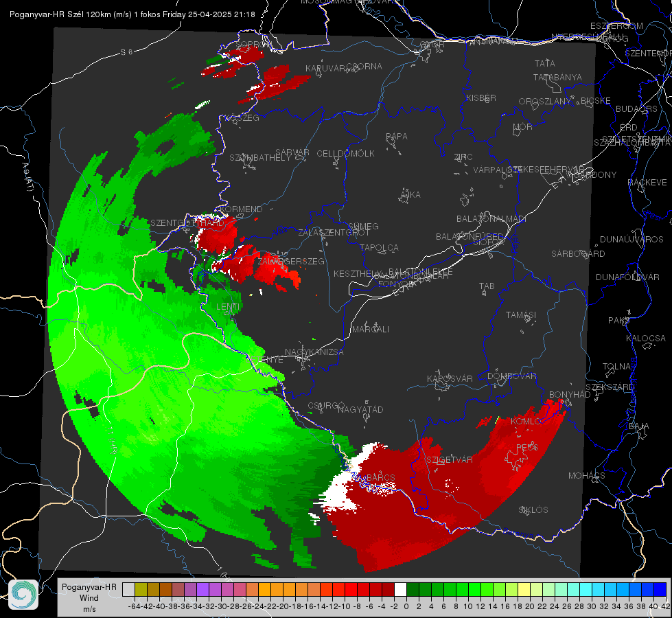
Task: Select the KOMLÓ label
Action: click(526, 422)
